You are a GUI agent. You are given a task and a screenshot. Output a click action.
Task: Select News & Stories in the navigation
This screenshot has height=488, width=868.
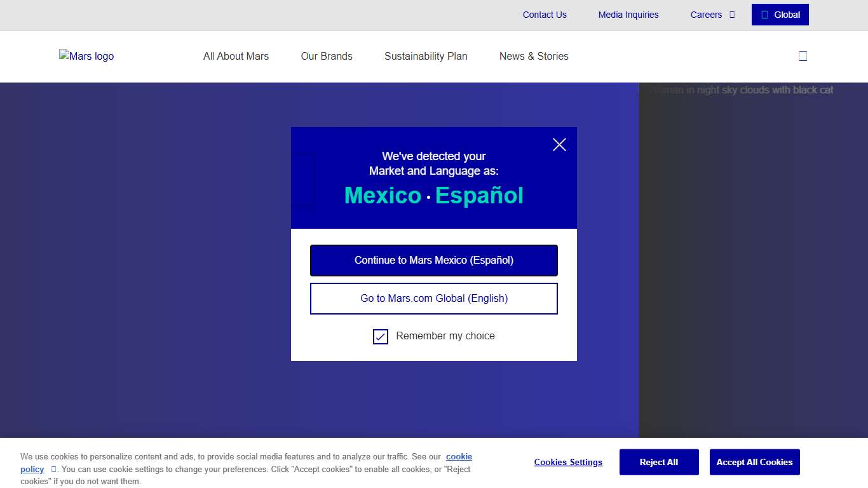(534, 56)
